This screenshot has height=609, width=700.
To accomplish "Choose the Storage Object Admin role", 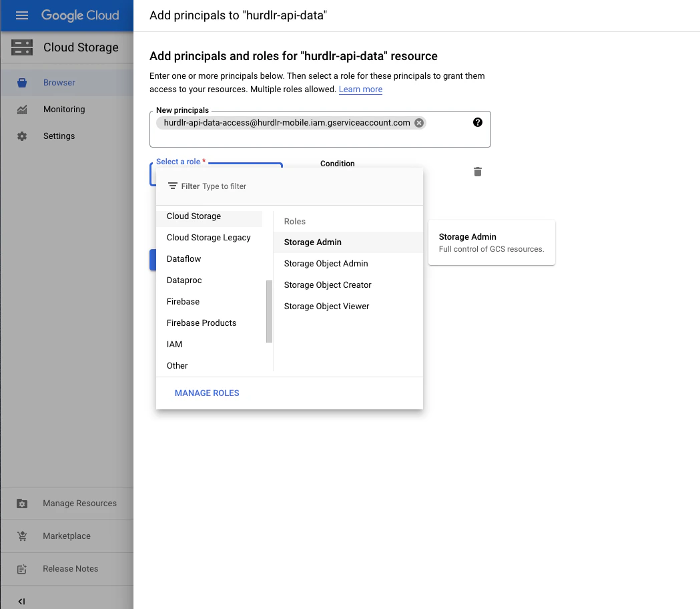I will pyautogui.click(x=348, y=264).
